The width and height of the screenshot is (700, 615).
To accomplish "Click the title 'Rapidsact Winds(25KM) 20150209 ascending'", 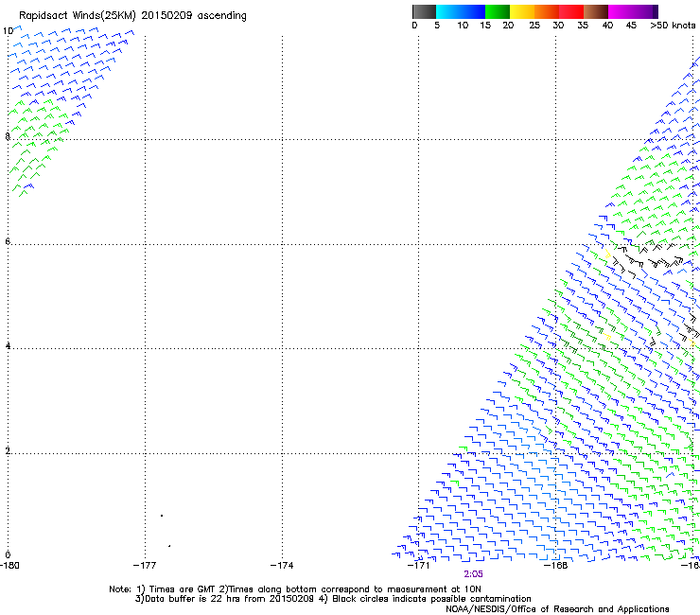I will (132, 16).
